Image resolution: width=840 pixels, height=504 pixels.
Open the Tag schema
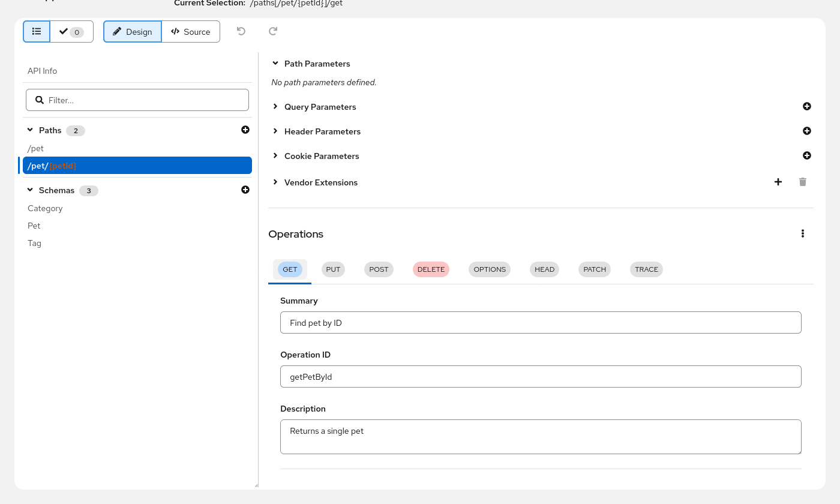click(34, 243)
